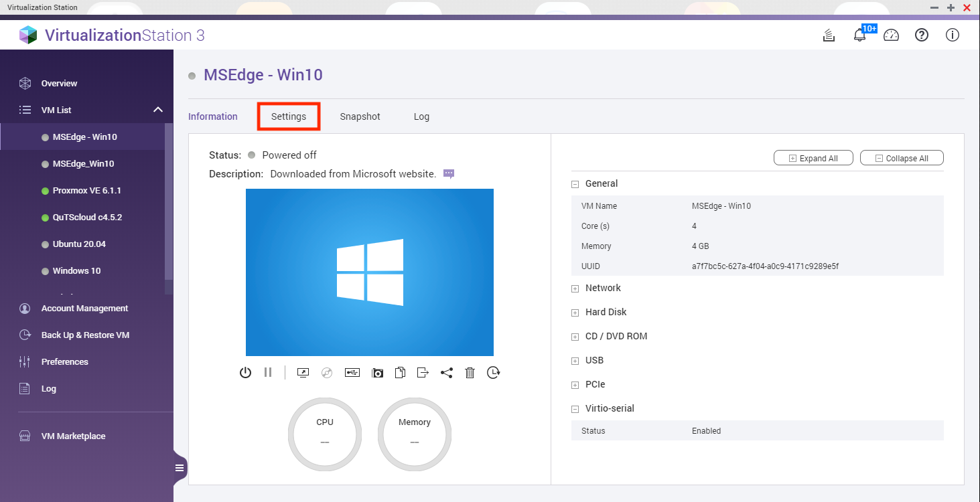The width and height of the screenshot is (980, 502).
Task: Expand the Hard Disk section
Action: point(575,313)
